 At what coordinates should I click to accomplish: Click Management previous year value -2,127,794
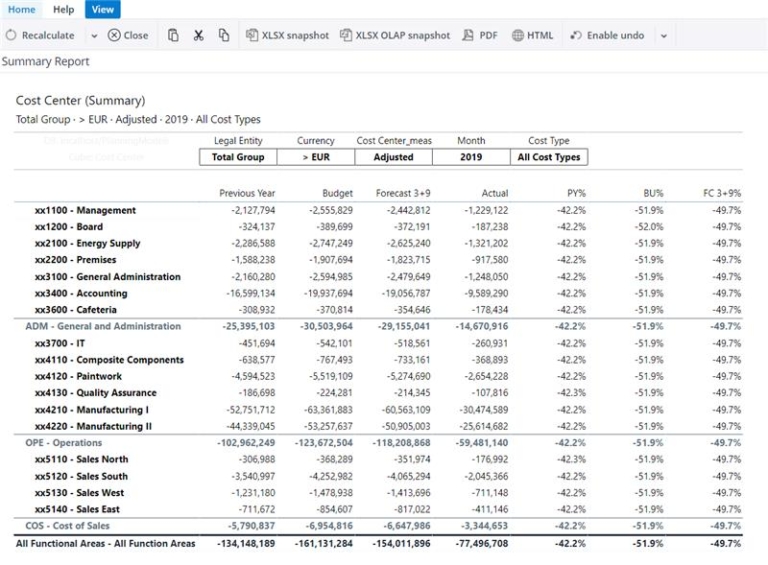[x=253, y=210]
